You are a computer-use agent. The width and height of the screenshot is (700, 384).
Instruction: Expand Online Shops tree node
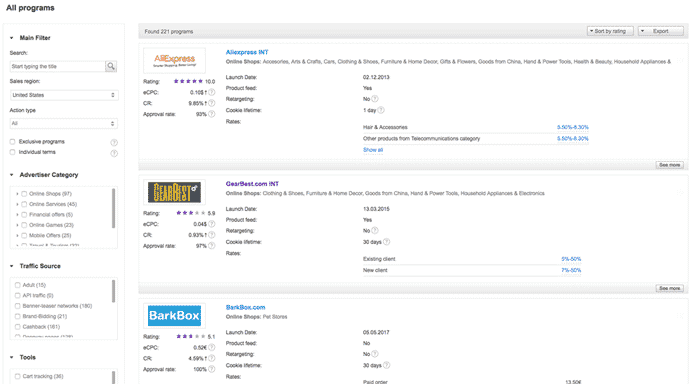click(x=17, y=194)
